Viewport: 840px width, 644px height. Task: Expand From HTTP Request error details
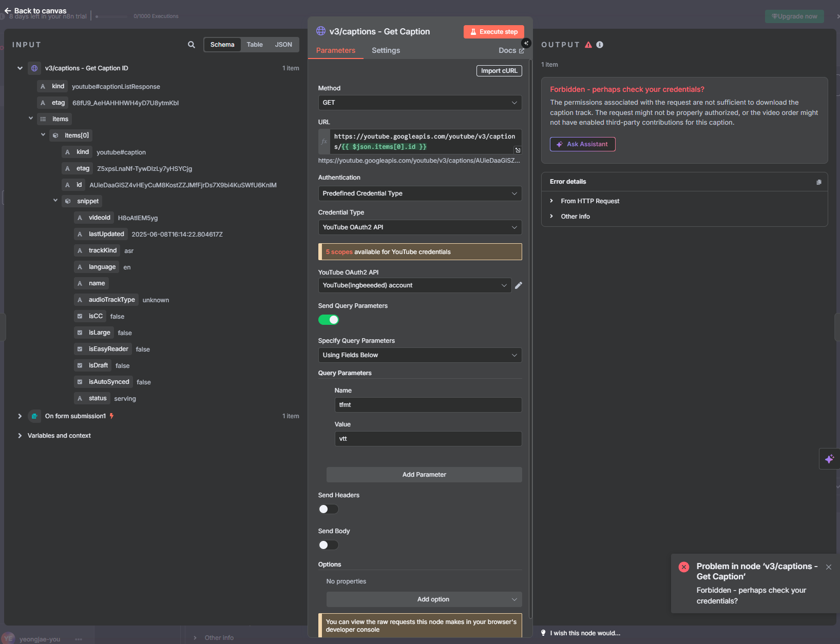[552, 201]
